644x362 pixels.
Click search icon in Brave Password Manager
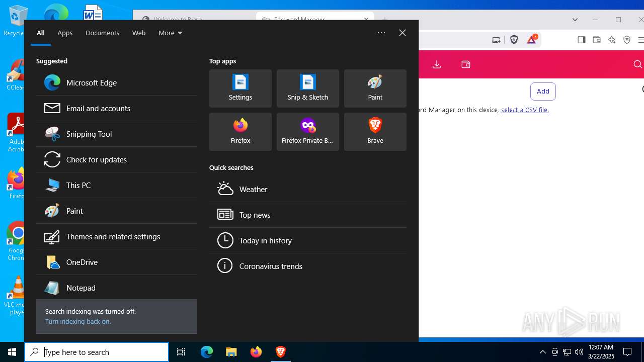(x=637, y=64)
